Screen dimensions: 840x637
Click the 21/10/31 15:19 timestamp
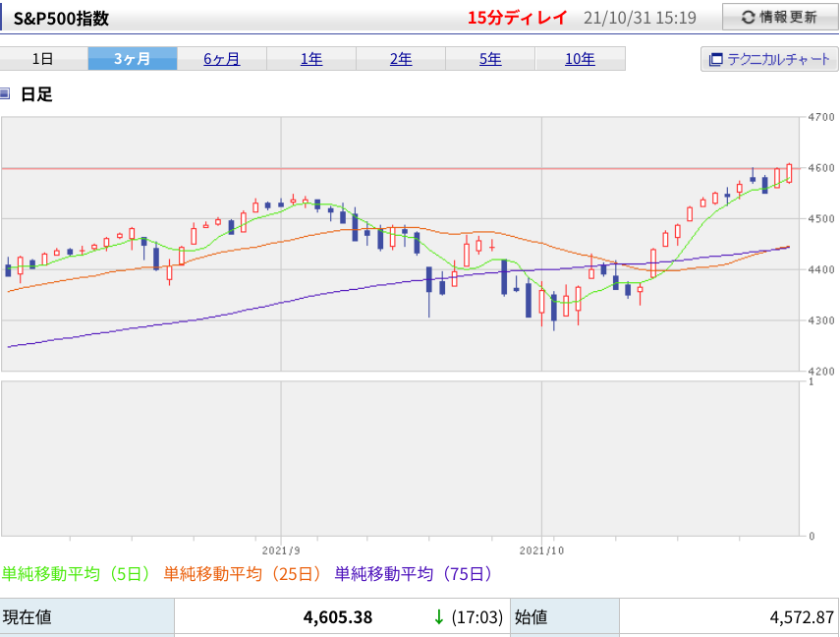point(640,18)
